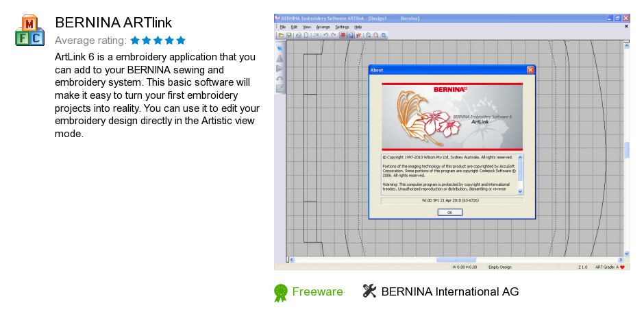Click the BERNINA butterfly logo banner

(452, 117)
